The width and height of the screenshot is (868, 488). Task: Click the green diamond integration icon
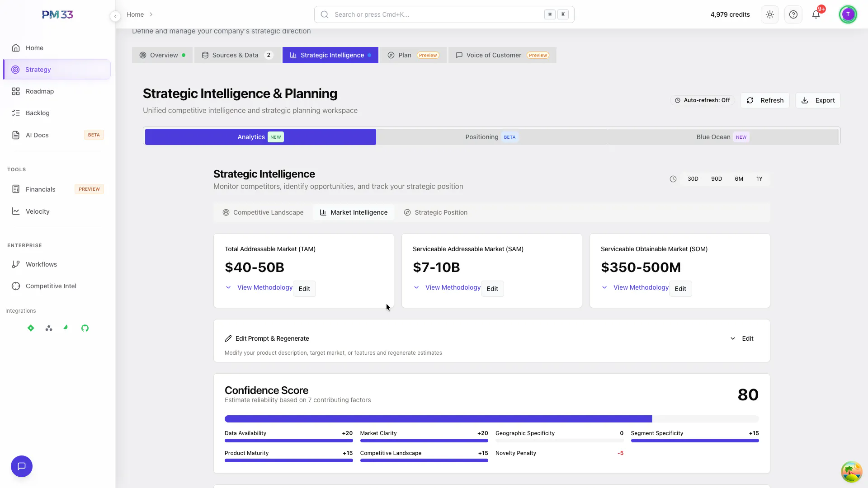[x=31, y=328]
